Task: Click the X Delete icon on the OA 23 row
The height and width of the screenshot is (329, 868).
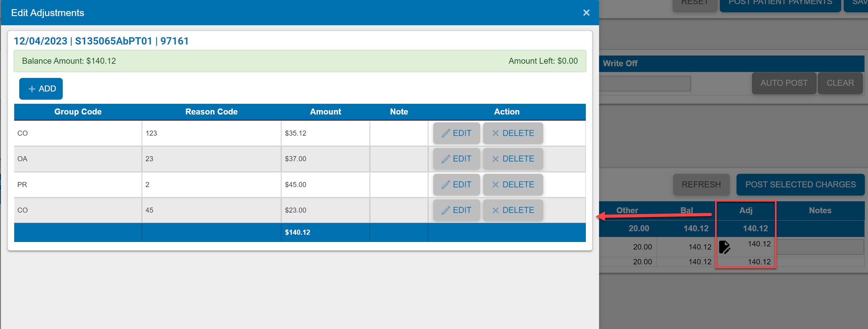Action: [x=496, y=159]
